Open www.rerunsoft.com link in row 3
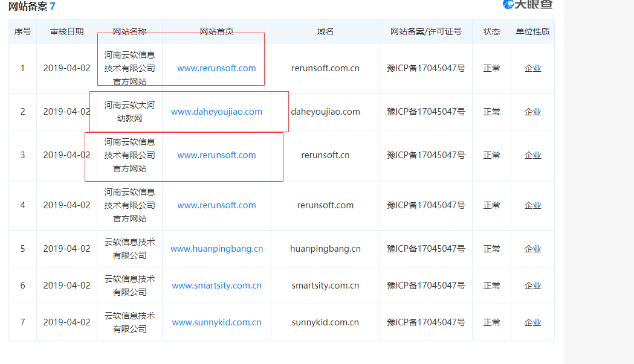Screen dimensions: 634x364 pos(216,155)
